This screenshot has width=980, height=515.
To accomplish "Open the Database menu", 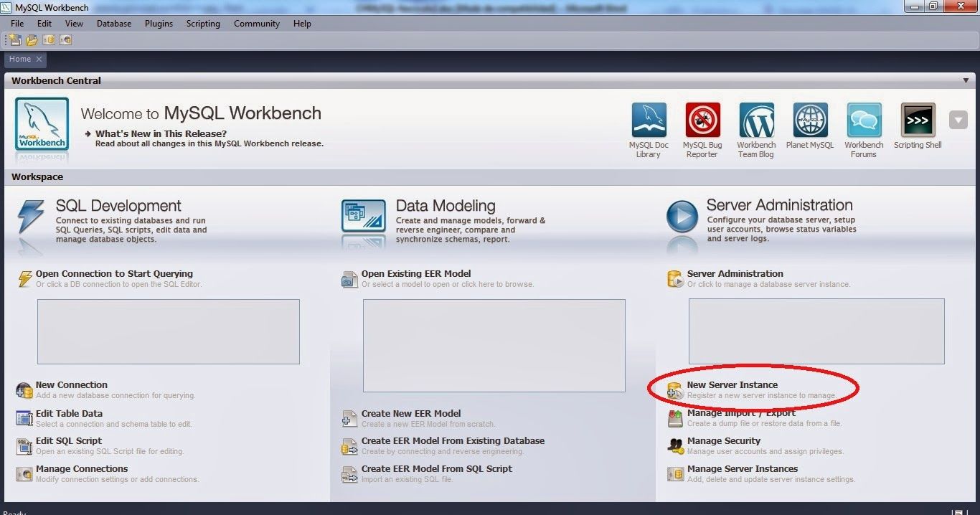I will (114, 24).
